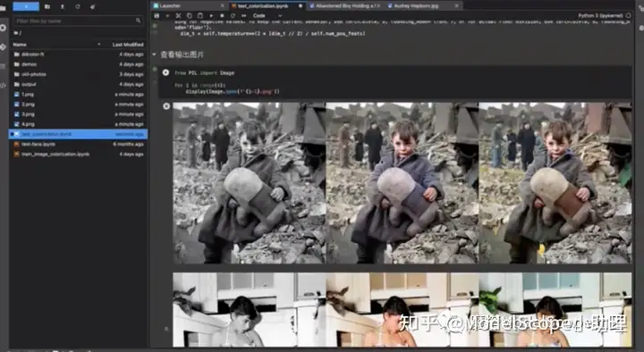Viewport: 644px width, 352px height.
Task: Click the Python 3 (ipykernel) kernel name
Action: point(600,15)
